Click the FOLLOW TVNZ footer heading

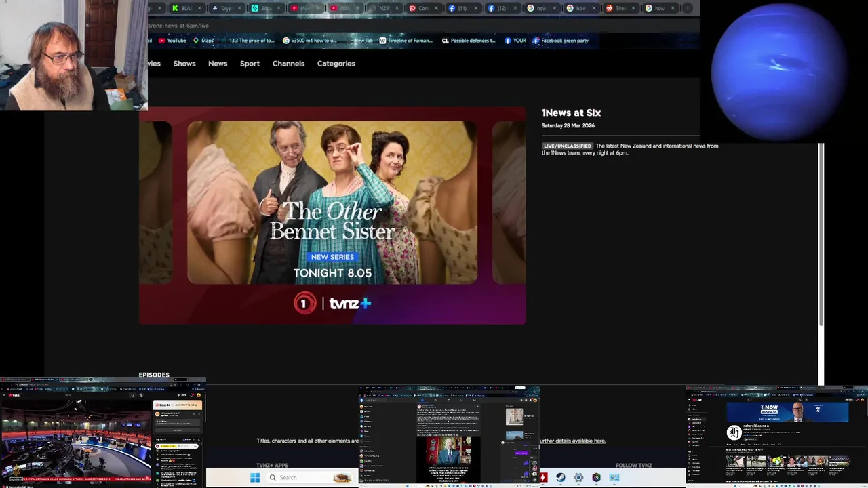pos(634,466)
